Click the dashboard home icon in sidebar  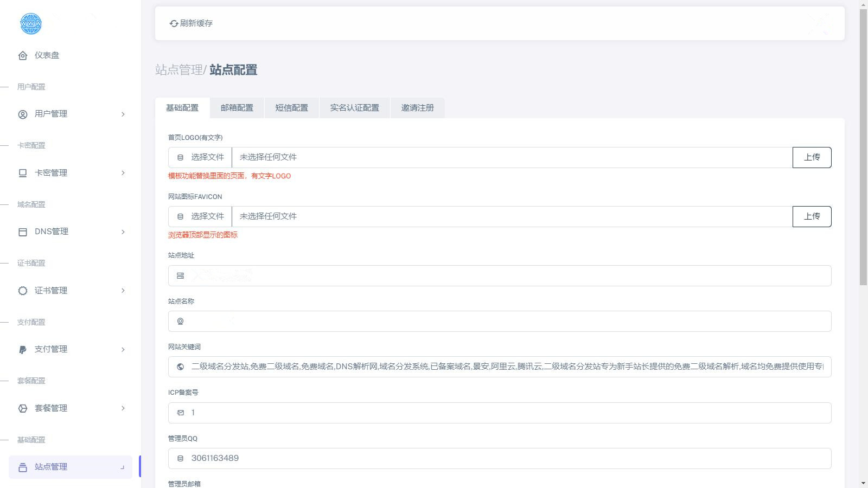(23, 55)
